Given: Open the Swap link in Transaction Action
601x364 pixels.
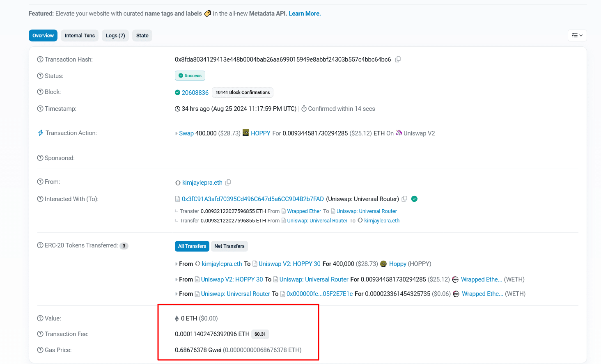Looking at the screenshot, I should 186,133.
